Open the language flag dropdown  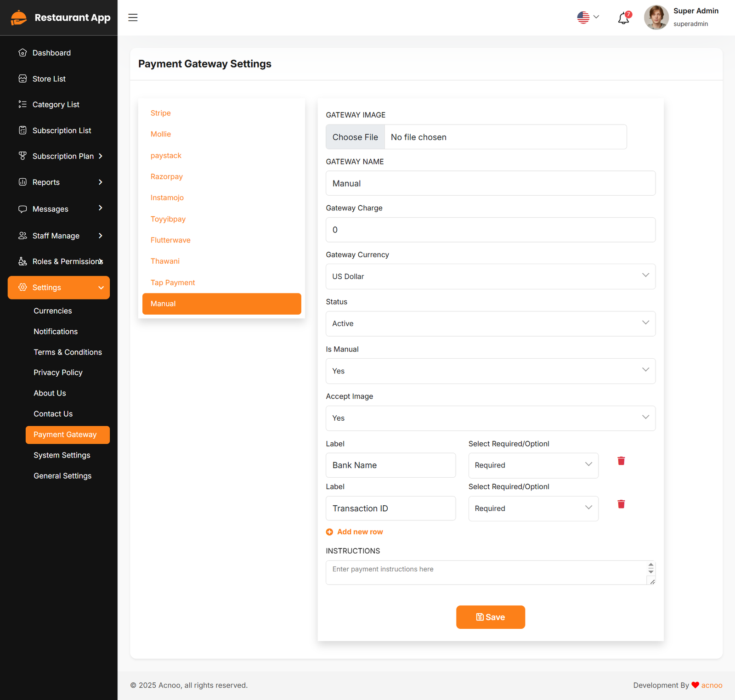(588, 17)
